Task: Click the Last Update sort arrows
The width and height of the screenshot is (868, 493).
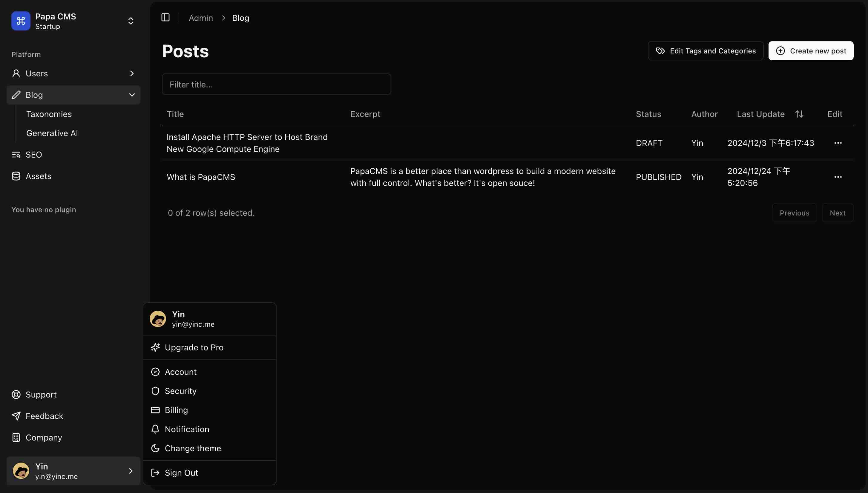Action: click(x=799, y=114)
